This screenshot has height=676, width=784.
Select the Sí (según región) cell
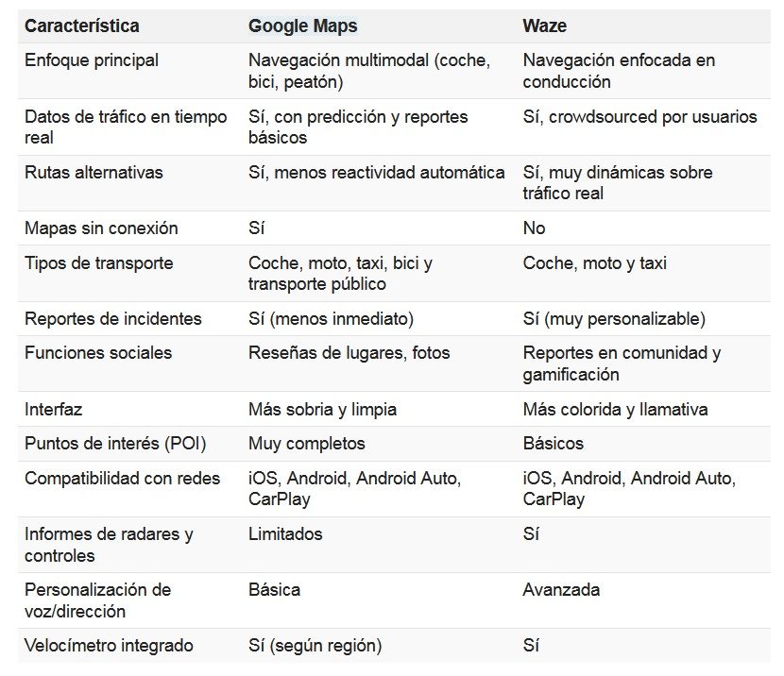pos(315,646)
